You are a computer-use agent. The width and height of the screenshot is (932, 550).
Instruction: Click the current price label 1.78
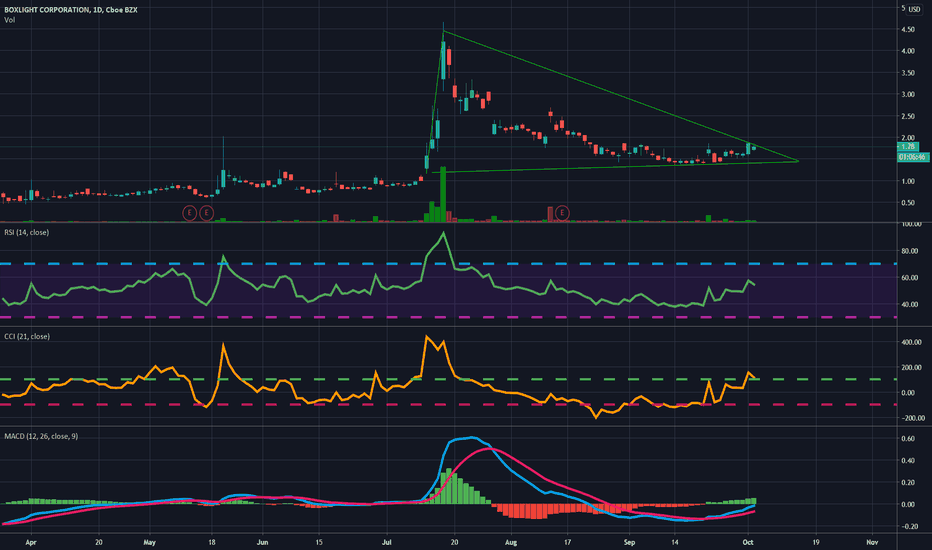click(908, 147)
